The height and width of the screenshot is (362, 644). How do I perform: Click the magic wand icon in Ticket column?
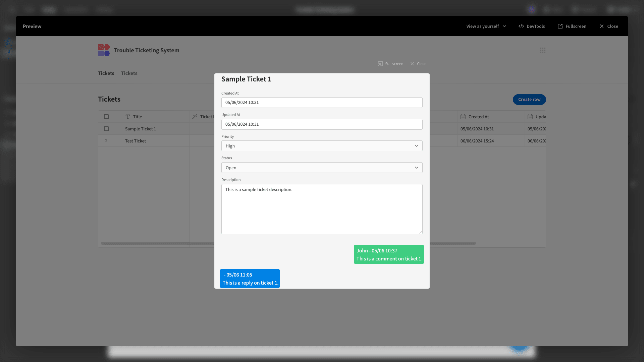pyautogui.click(x=195, y=117)
